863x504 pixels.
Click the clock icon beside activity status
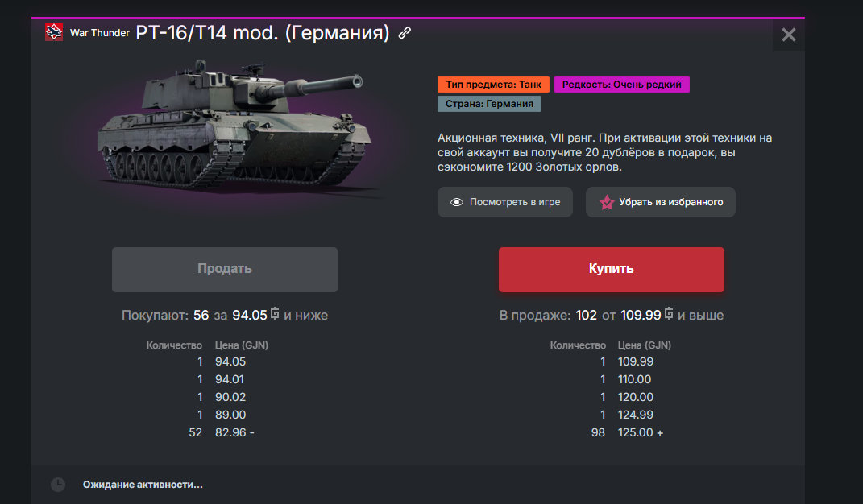click(x=58, y=484)
